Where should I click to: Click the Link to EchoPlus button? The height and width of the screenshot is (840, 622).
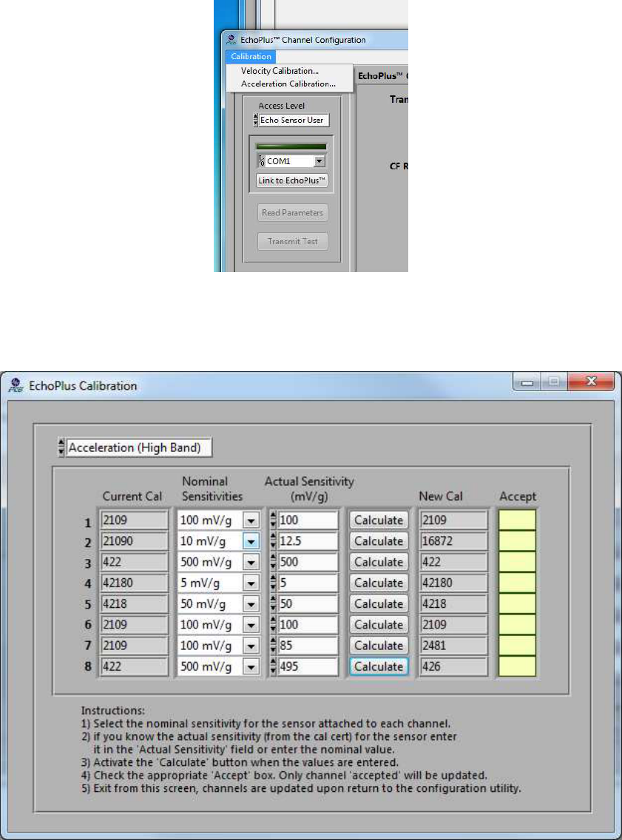tap(291, 180)
